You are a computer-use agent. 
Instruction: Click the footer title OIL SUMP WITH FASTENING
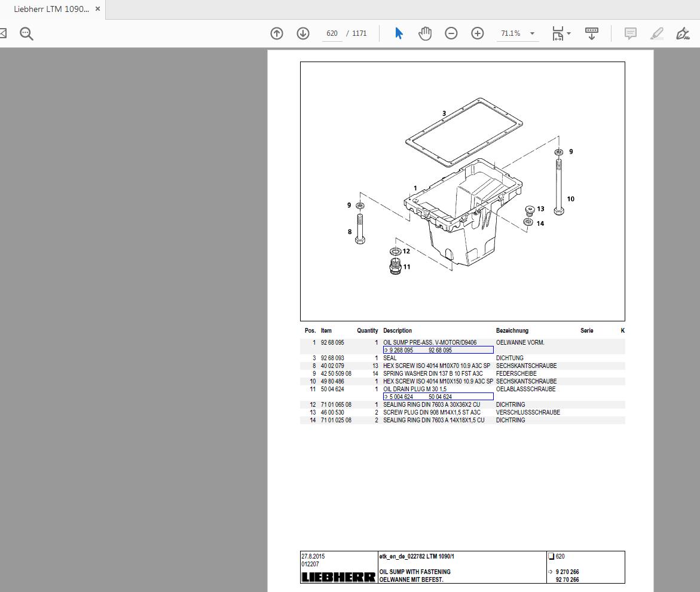[x=415, y=572]
